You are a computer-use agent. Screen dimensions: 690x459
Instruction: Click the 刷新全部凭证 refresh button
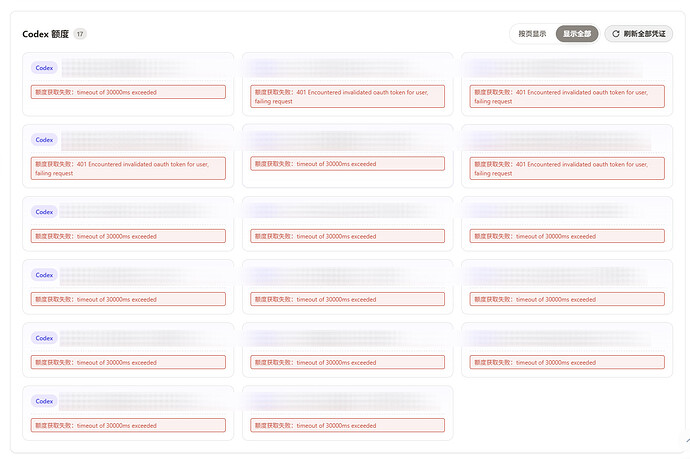[x=639, y=34]
